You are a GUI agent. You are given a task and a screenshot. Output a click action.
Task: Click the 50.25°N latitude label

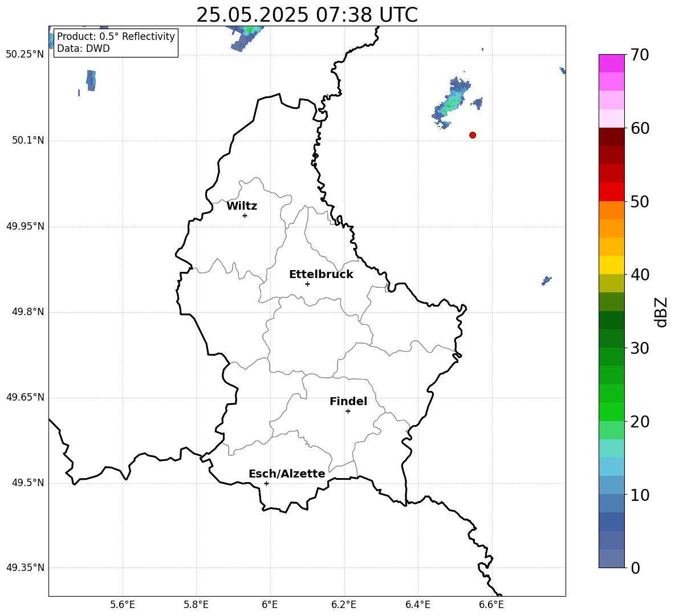click(25, 55)
